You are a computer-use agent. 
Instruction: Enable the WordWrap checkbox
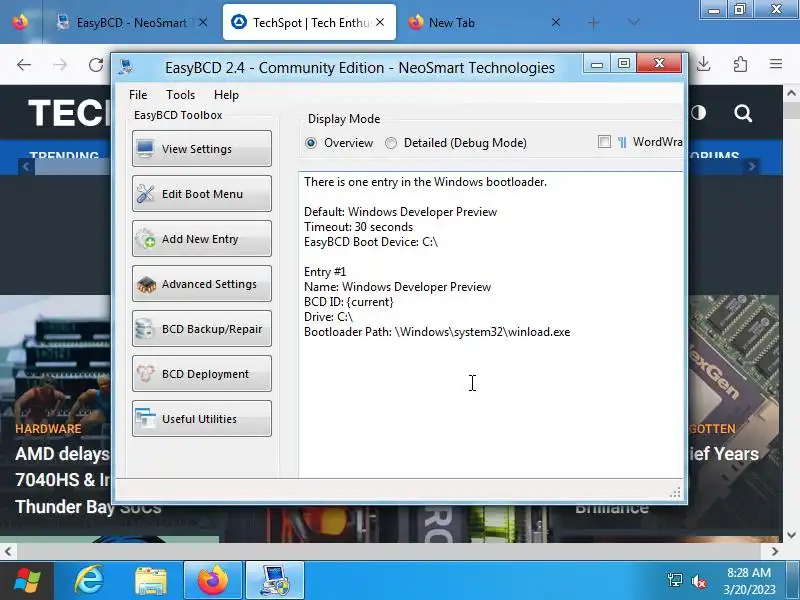point(604,141)
